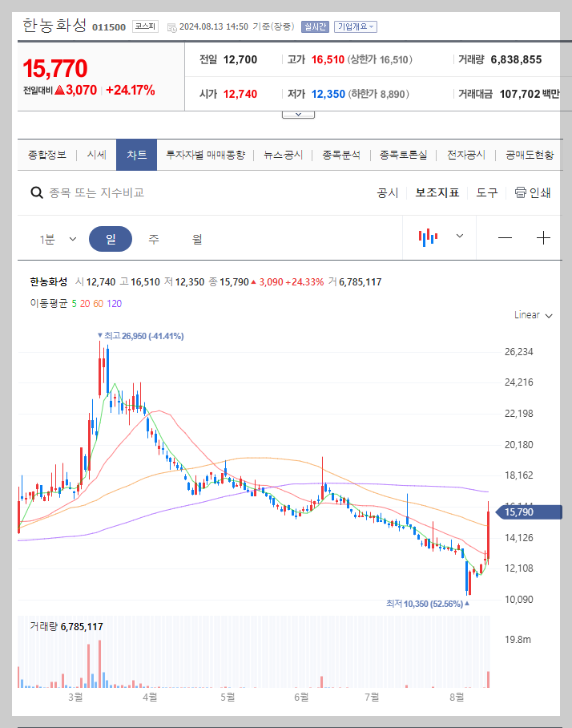
Task: Open the 도구 tools link
Action: [485, 192]
